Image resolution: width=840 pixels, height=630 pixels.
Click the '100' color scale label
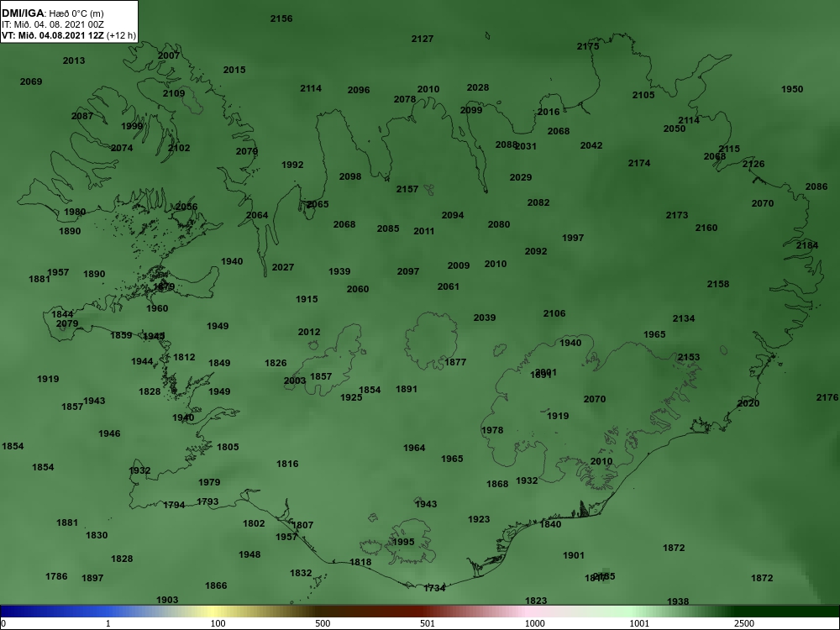pyautogui.click(x=218, y=623)
